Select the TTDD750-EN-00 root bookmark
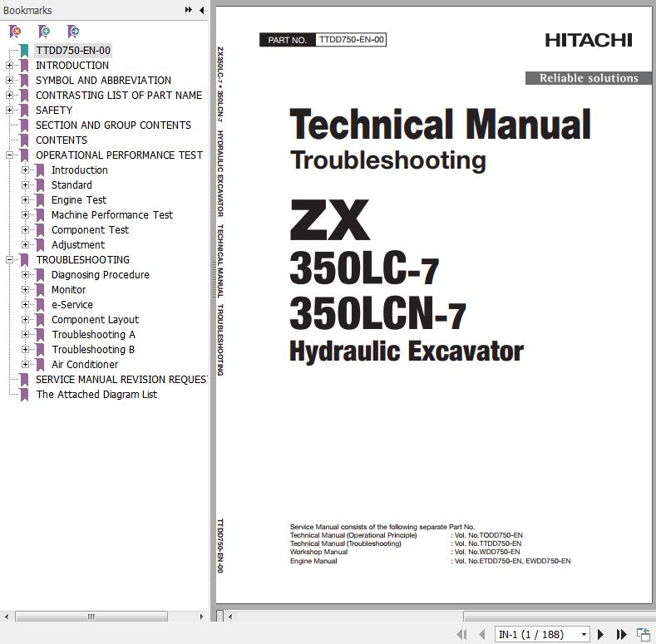 (x=73, y=51)
